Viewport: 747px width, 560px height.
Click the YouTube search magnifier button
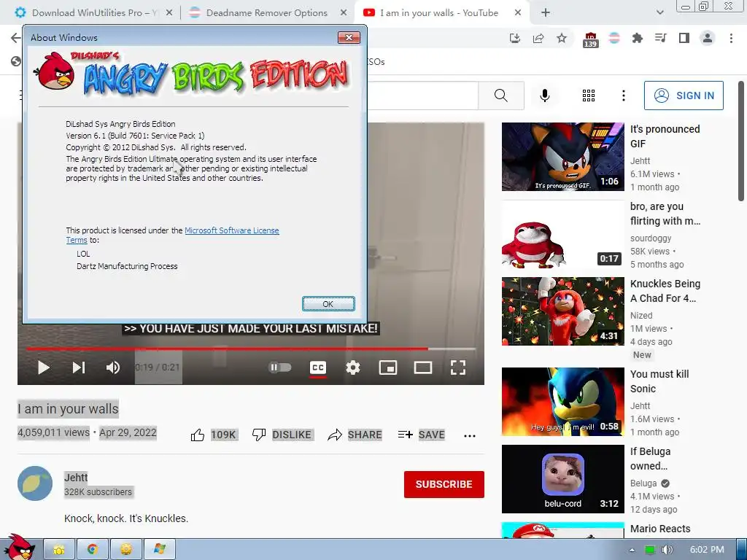(x=501, y=96)
